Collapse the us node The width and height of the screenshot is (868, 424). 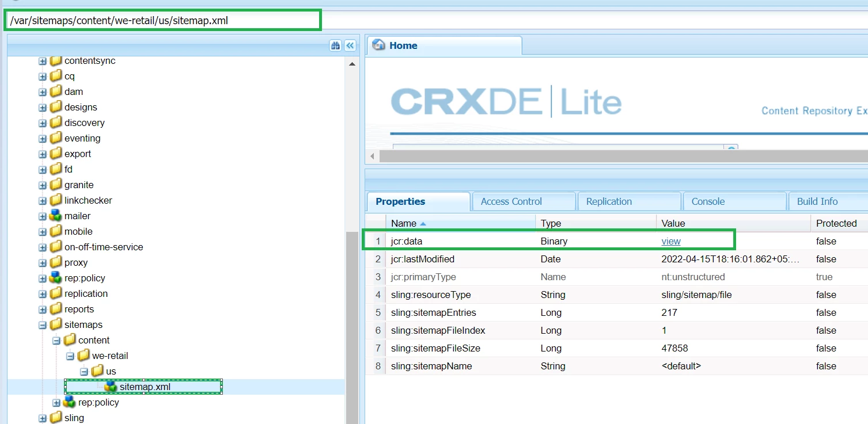84,372
